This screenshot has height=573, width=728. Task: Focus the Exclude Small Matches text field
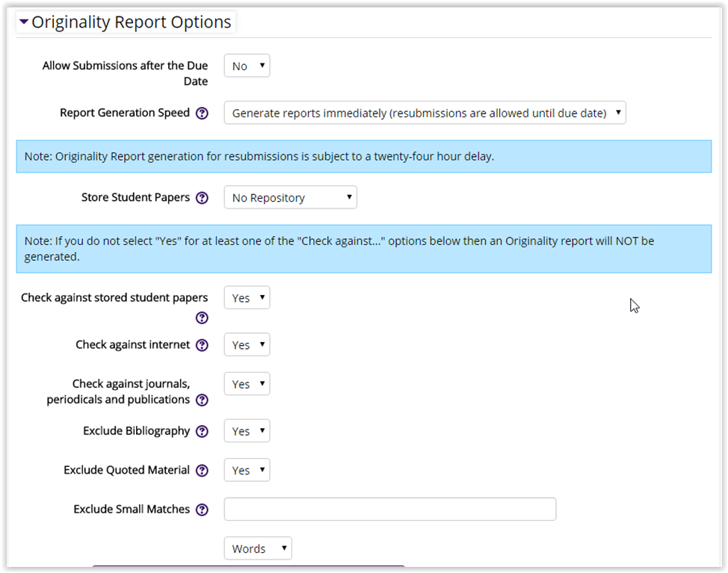[390, 509]
